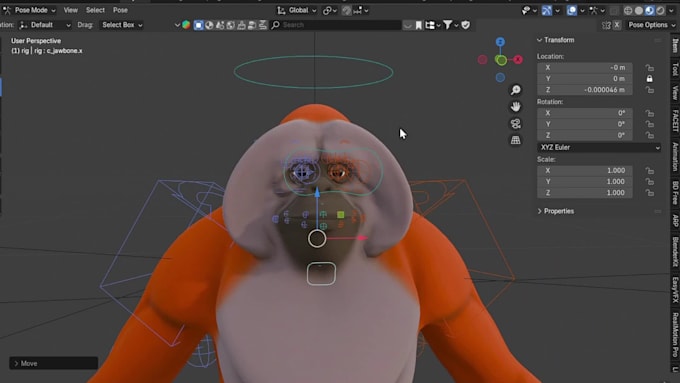Switch to the Tool sidebar tab

[675, 69]
